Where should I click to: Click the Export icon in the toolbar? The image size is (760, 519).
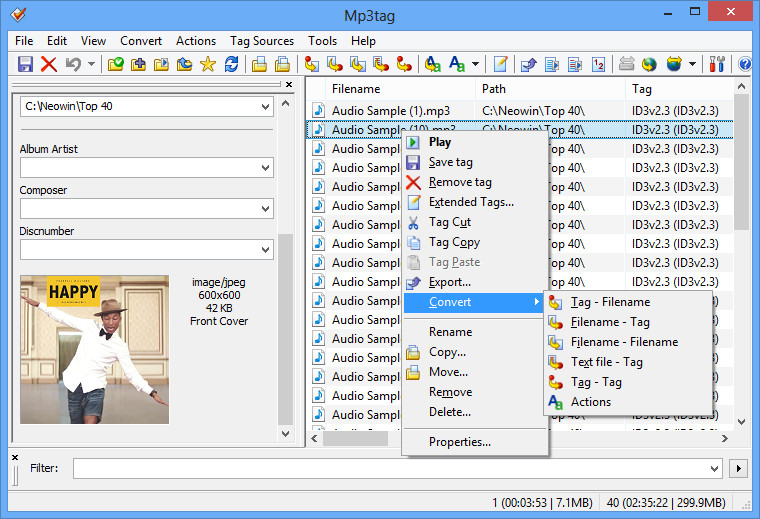pos(528,64)
